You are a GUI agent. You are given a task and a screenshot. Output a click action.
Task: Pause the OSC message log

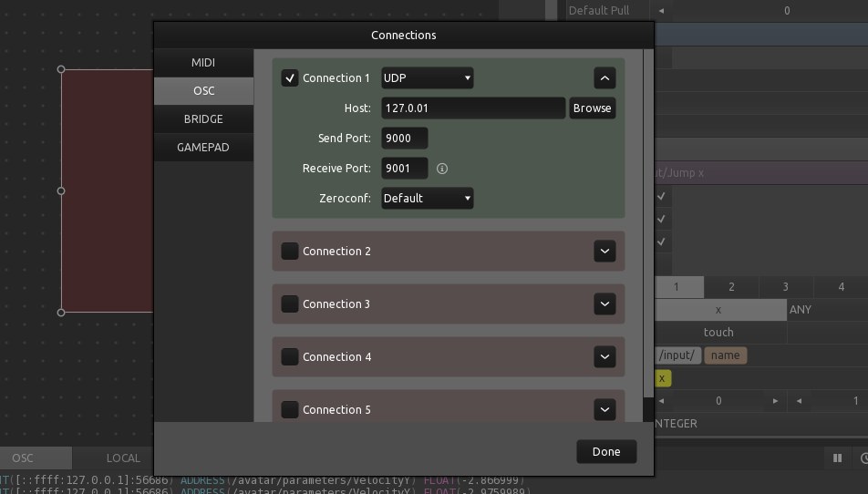pyautogui.click(x=836, y=458)
